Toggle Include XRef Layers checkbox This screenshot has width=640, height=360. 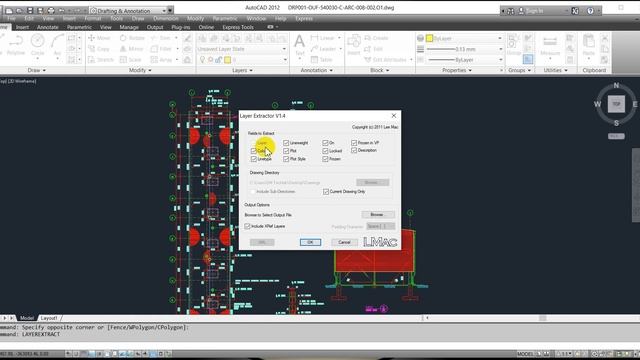[247, 226]
